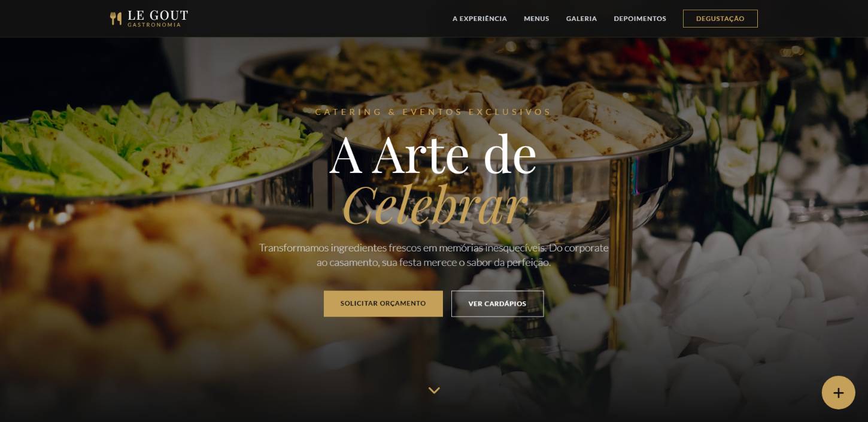The image size is (868, 422).
Task: Click the Gastronomia text under the logo
Action: click(x=154, y=25)
